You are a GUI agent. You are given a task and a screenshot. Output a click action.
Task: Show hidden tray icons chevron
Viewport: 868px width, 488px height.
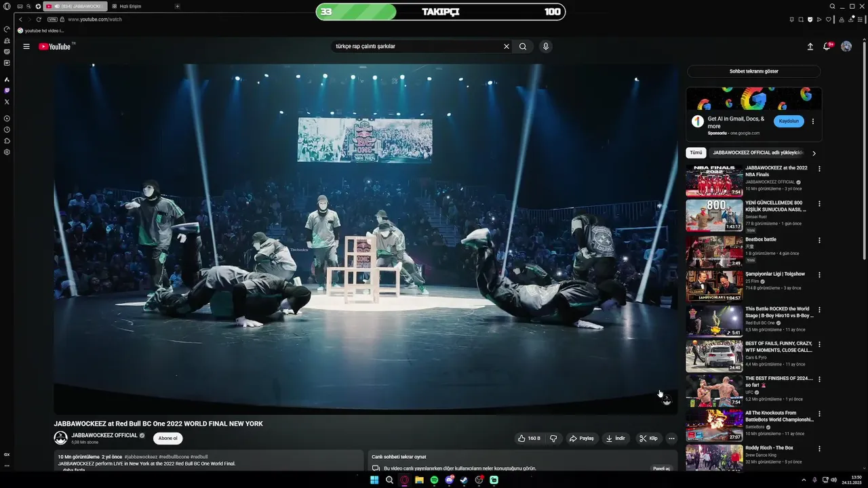coord(804,480)
